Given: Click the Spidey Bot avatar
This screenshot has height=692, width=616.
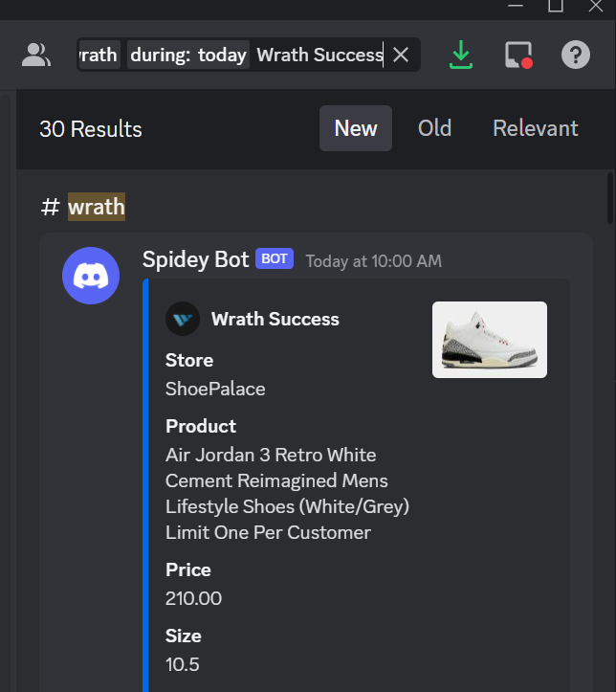Looking at the screenshot, I should (91, 276).
